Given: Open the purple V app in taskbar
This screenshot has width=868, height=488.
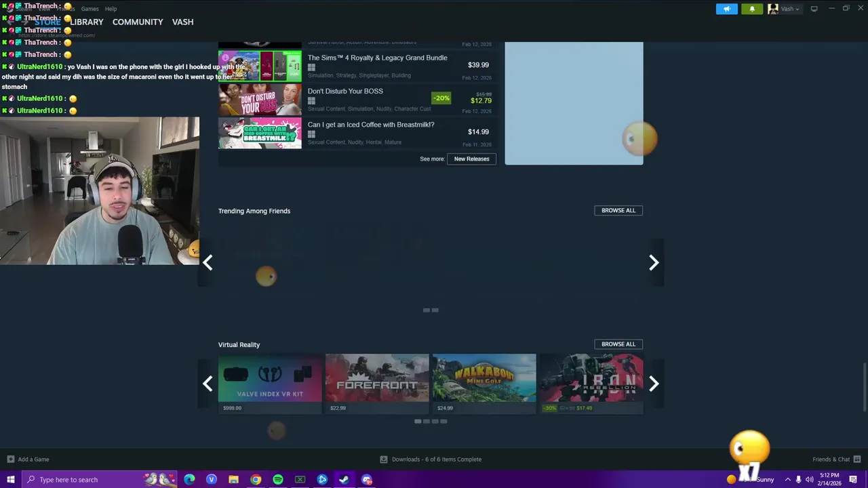Looking at the screenshot, I should pyautogui.click(x=212, y=479).
